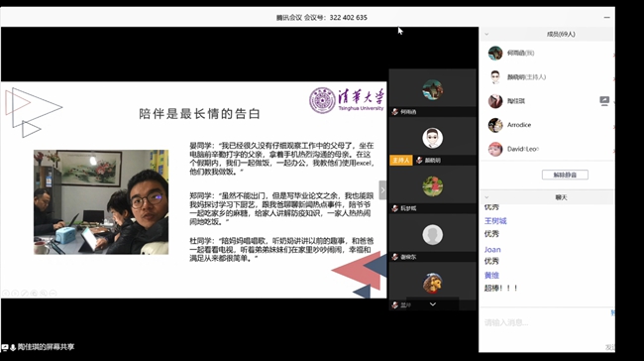Collapse the video strip with the right-arrow handle

[382, 190]
